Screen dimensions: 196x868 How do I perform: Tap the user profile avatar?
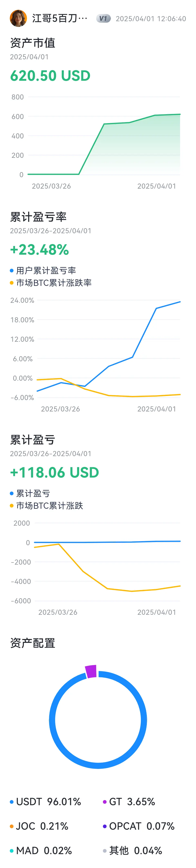pos(18,18)
